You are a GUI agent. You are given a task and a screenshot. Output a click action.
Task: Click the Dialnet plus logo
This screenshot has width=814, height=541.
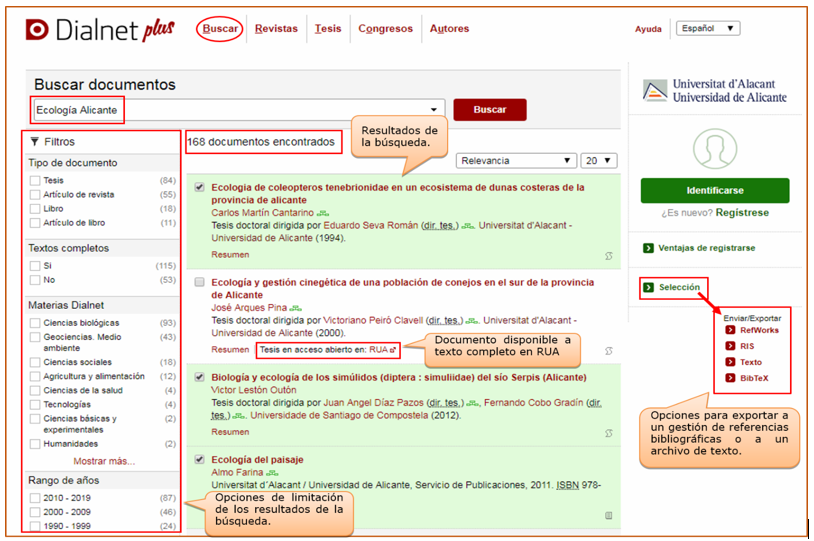pos(101,30)
